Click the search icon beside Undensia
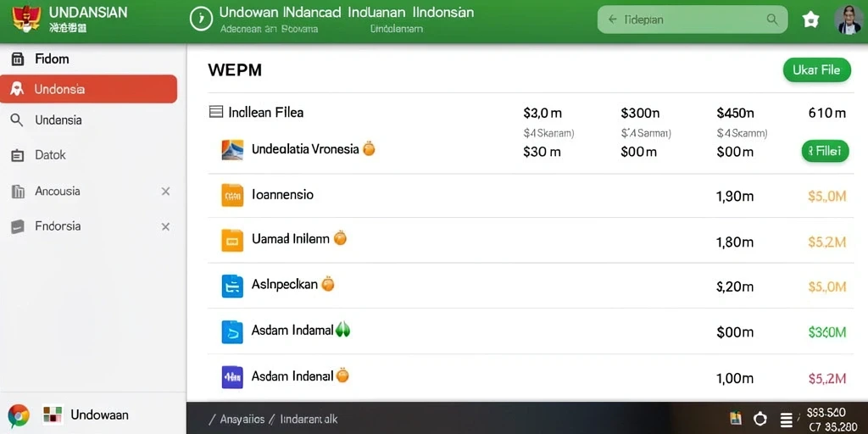Screen dimensions: 868x434 [17, 120]
